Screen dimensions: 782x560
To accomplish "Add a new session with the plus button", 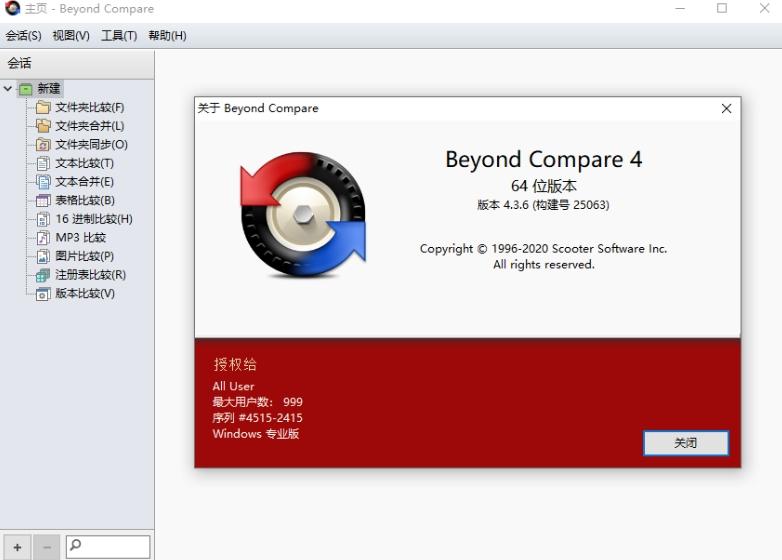I will click(17, 548).
